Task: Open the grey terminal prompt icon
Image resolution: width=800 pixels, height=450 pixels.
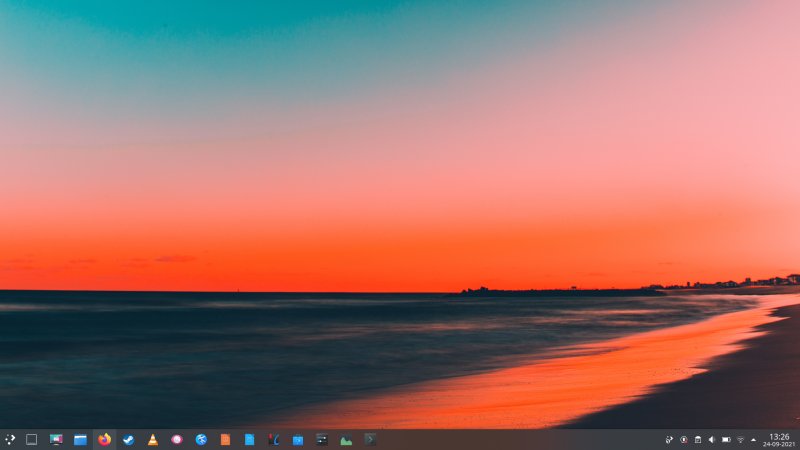Action: point(370,439)
